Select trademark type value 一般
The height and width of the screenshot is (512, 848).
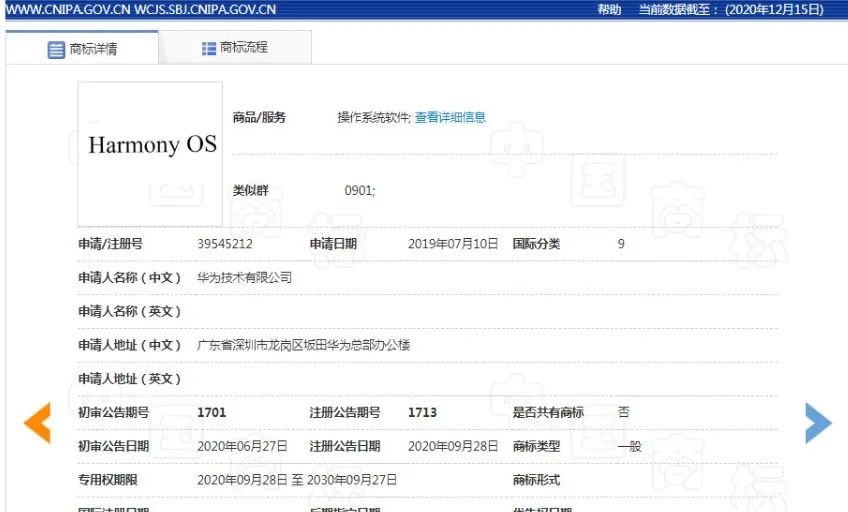coord(630,446)
